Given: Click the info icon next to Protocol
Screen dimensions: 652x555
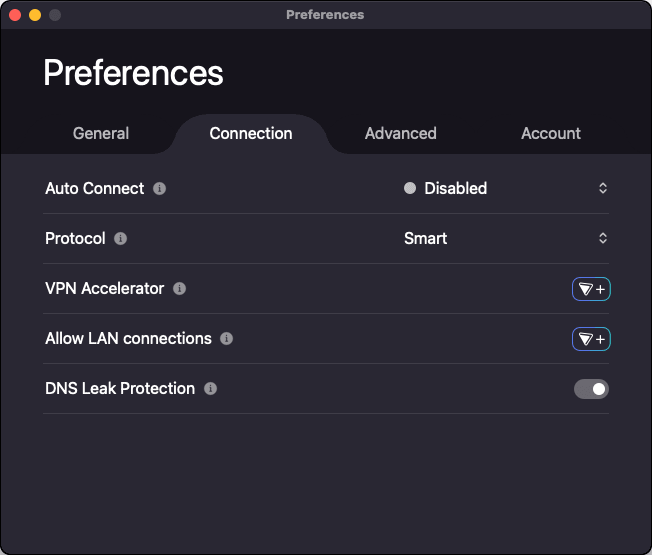Looking at the screenshot, I should click(121, 238).
